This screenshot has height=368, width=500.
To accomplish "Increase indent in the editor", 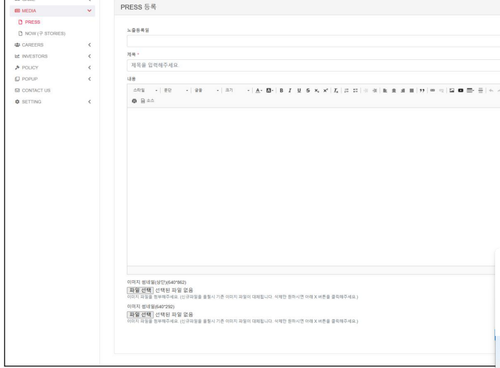I will (x=375, y=90).
